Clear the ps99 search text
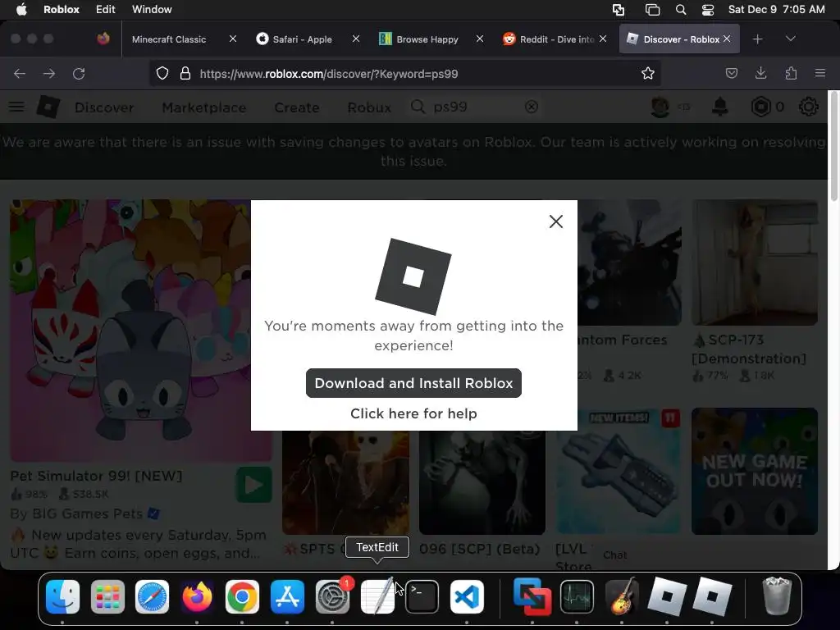The width and height of the screenshot is (840, 630). 532,107
